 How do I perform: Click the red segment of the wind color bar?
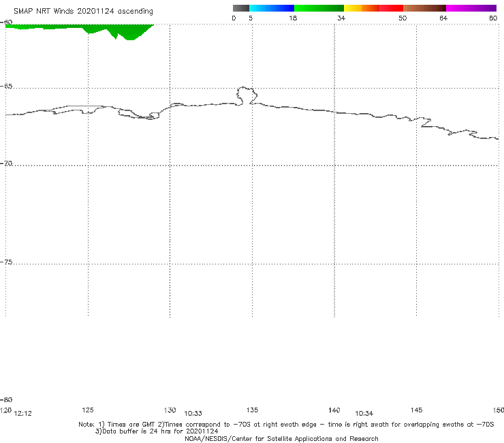coord(391,8)
